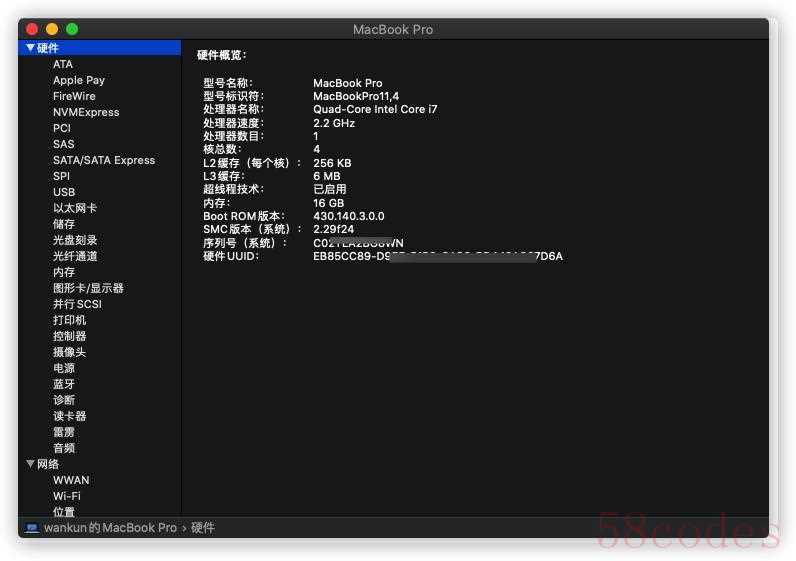Click wankun 的 MacBook Pro path item
Image resolution: width=796 pixels, height=561 pixels.
tap(110, 528)
